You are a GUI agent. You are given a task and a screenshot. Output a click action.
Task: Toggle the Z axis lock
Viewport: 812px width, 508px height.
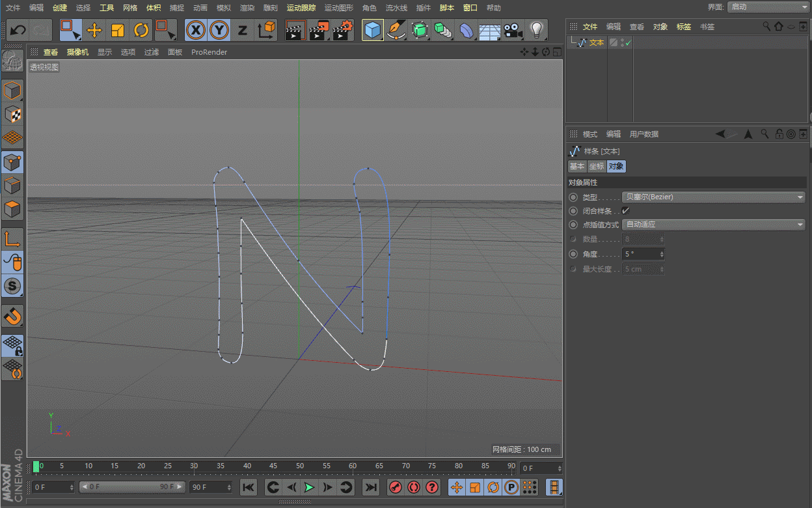point(243,30)
